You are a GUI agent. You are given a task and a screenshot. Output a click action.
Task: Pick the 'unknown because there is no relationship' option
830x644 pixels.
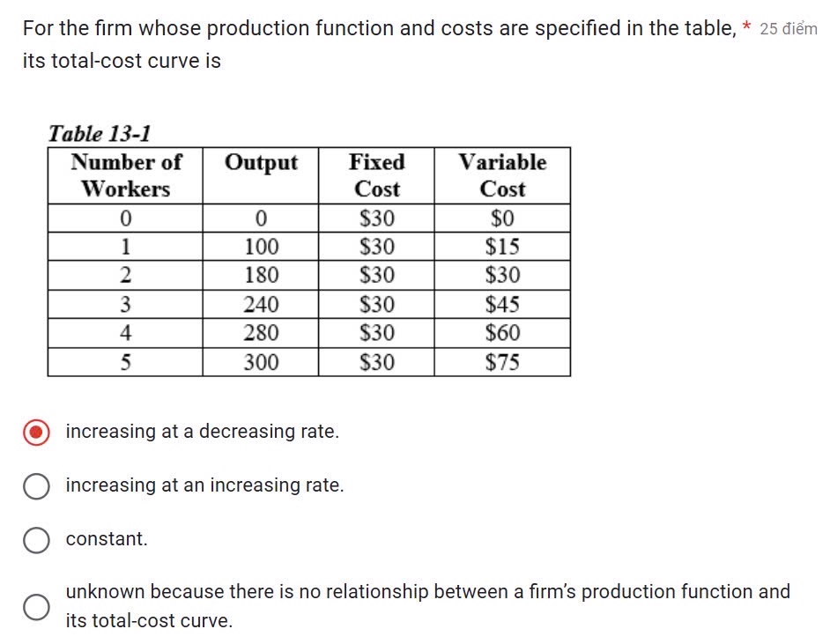pos(37,606)
